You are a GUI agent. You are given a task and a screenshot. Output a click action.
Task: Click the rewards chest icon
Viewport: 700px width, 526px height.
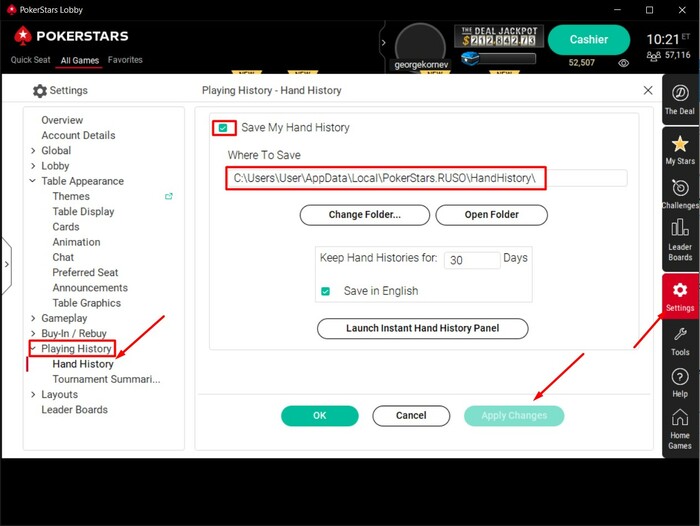click(470, 58)
